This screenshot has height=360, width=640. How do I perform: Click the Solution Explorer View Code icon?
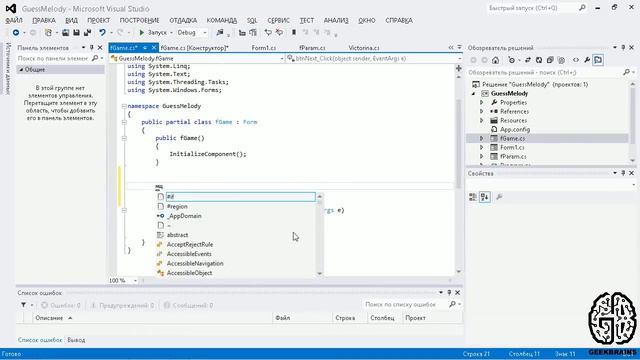tap(576, 60)
